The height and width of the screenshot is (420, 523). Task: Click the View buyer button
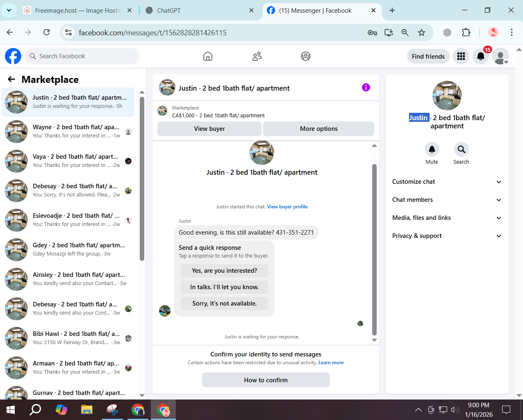coord(209,128)
